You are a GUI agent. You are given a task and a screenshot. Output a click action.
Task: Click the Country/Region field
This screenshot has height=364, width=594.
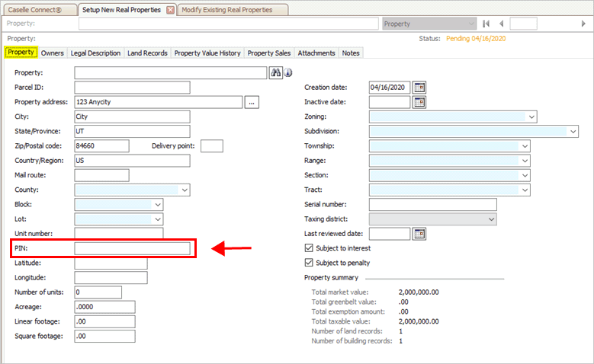coord(132,161)
